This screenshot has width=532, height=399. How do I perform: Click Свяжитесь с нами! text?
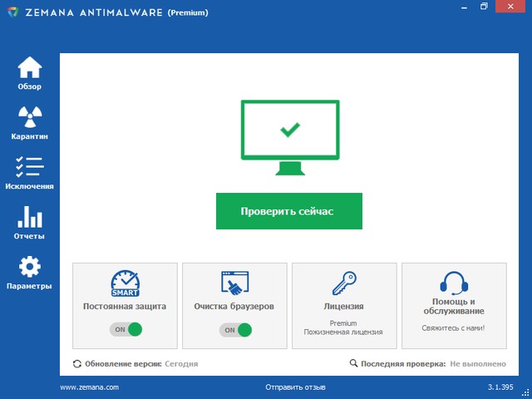tap(453, 328)
